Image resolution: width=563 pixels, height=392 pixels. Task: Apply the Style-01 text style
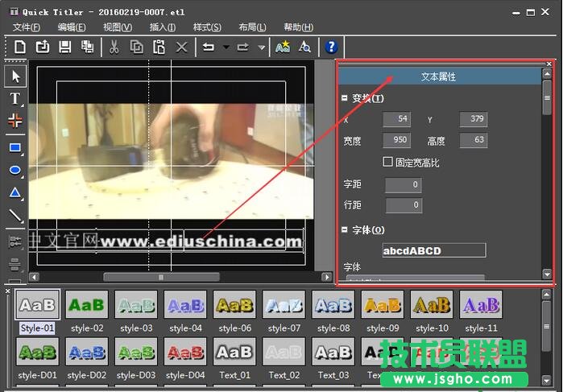(37, 304)
